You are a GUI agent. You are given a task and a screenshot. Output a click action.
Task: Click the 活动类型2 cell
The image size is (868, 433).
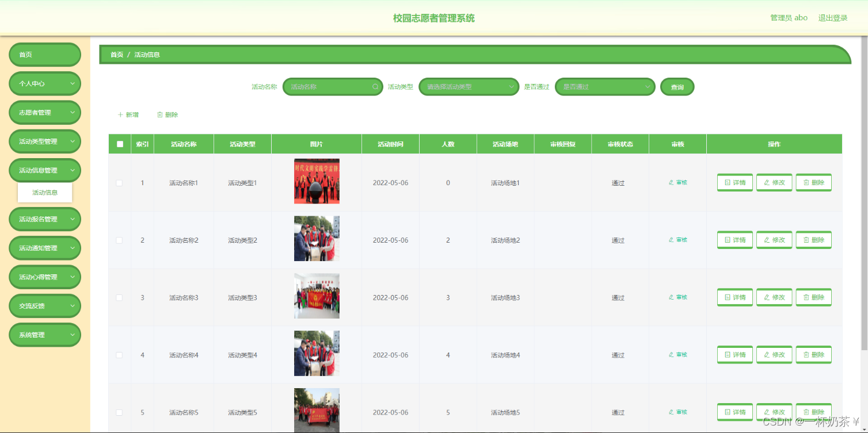pos(242,240)
